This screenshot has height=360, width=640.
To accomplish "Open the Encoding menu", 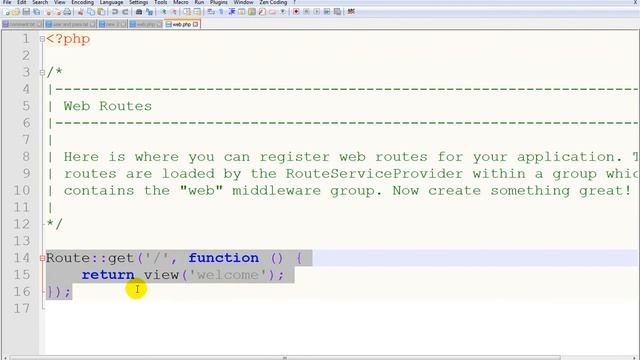I will pos(83,2).
